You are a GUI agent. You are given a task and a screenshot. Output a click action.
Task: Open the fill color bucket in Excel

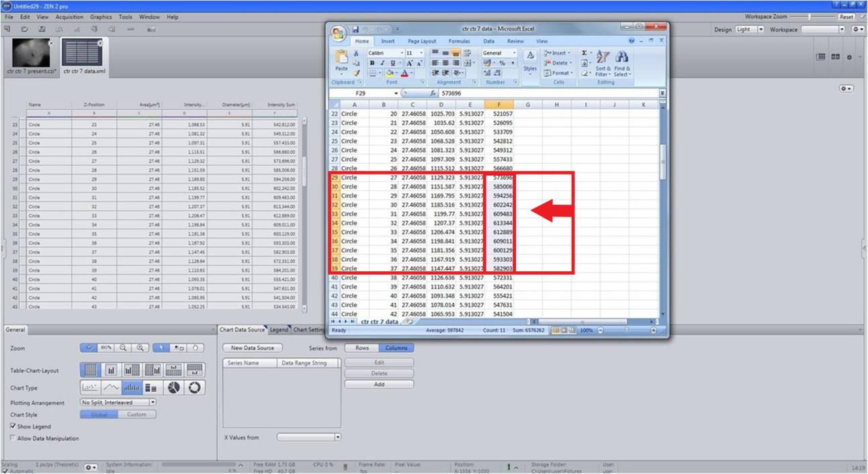(391, 73)
